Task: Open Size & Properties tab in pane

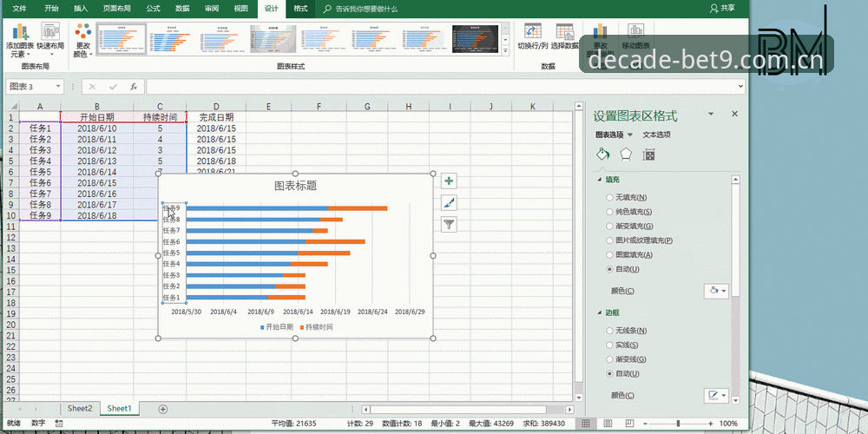Action: click(648, 155)
